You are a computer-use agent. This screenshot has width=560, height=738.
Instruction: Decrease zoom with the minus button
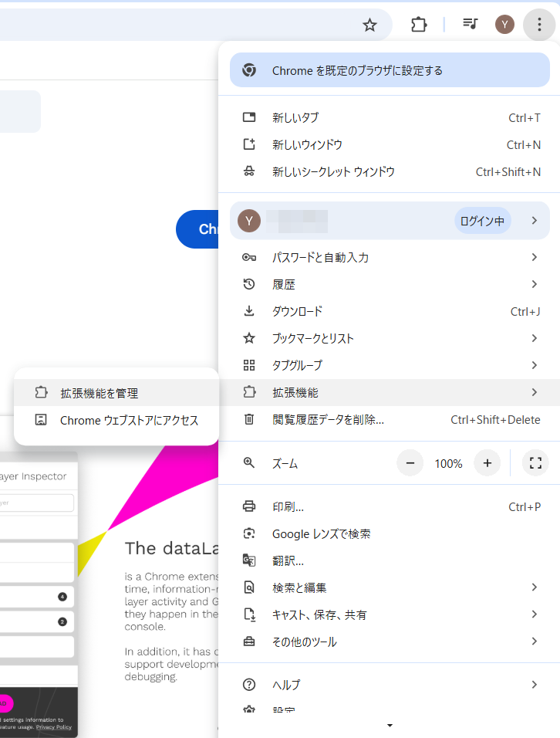point(410,463)
